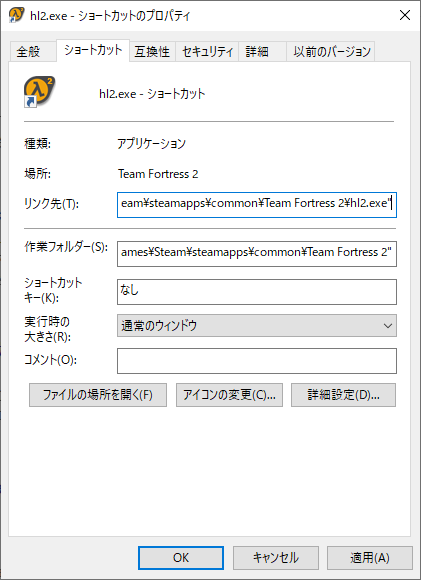Click the 場所: label
This screenshot has width=421, height=580.
click(37, 173)
